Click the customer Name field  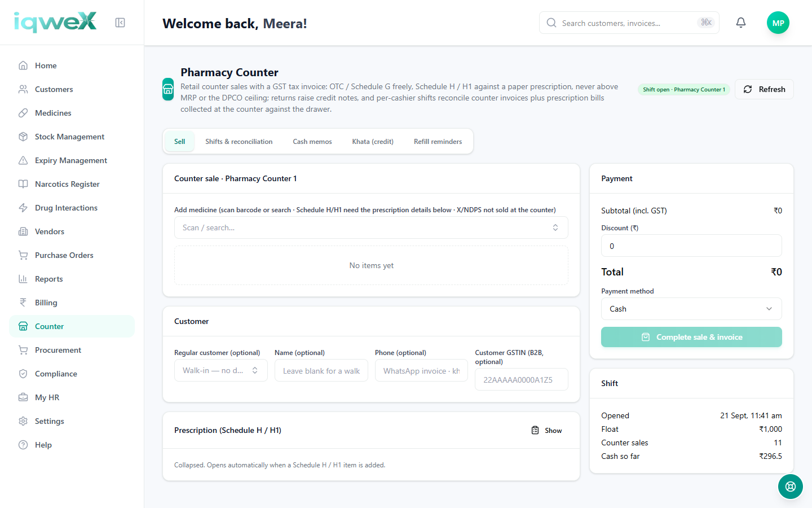pyautogui.click(x=321, y=370)
